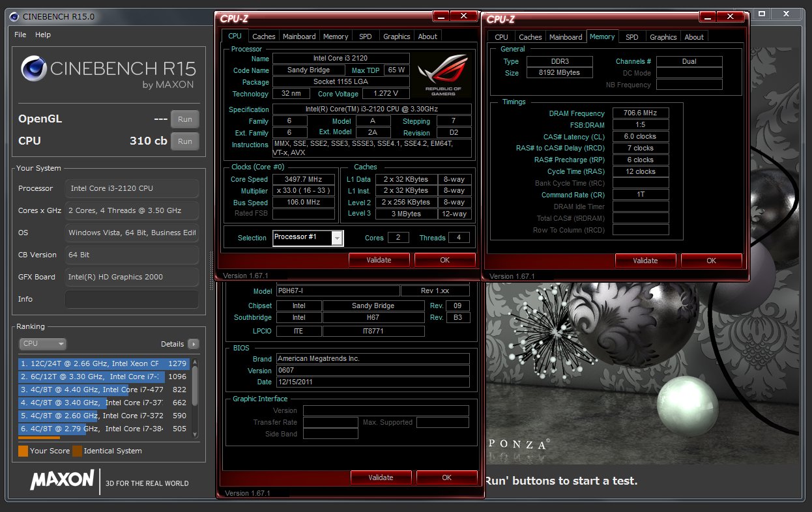Minimize the first CPU-Z window
This screenshot has height=512, width=812.
coord(441,16)
